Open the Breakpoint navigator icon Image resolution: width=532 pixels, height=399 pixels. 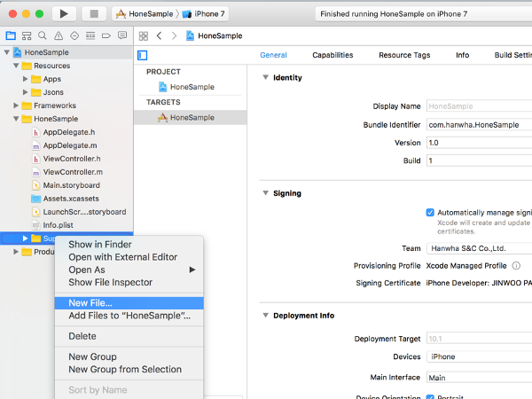coord(106,35)
